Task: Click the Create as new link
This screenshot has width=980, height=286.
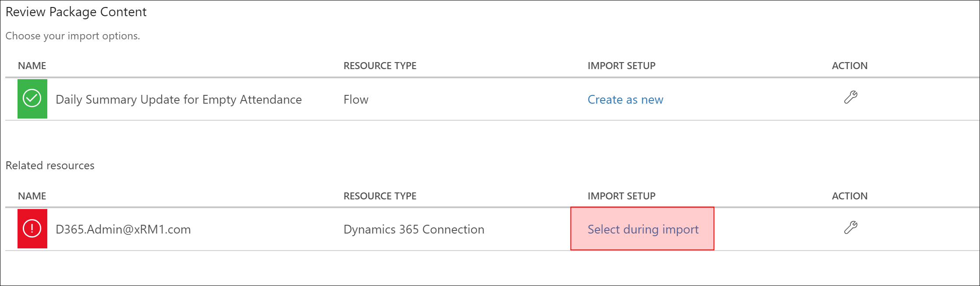Action: (x=625, y=100)
